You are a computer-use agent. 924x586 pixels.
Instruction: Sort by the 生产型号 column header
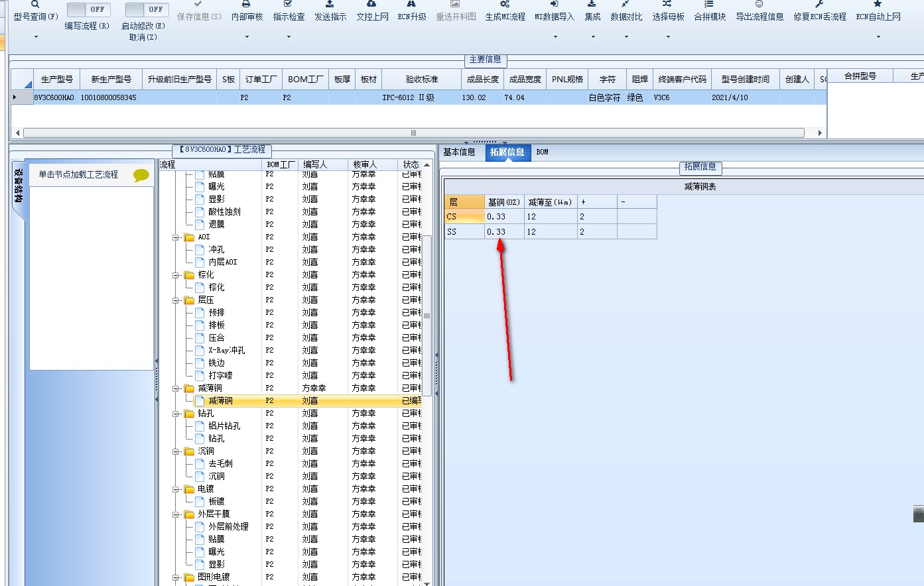[x=56, y=79]
